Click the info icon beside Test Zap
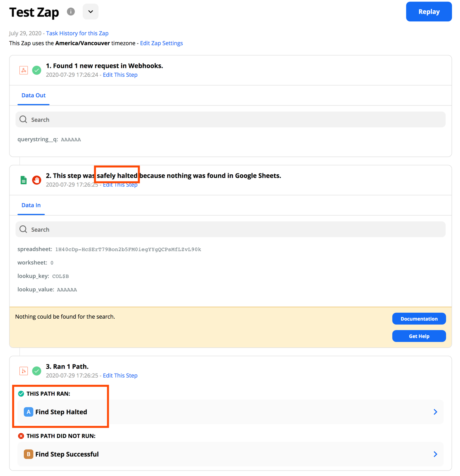 (x=71, y=12)
